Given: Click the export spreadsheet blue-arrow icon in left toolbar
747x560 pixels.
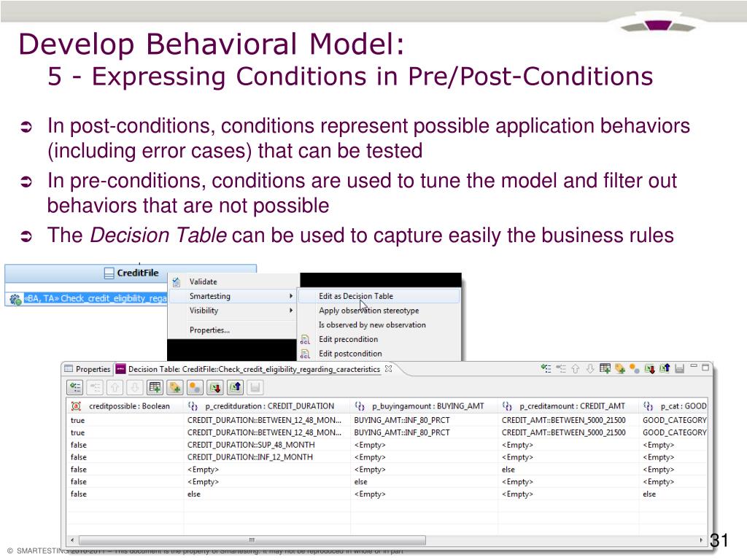Looking at the screenshot, I should pos(235,388).
